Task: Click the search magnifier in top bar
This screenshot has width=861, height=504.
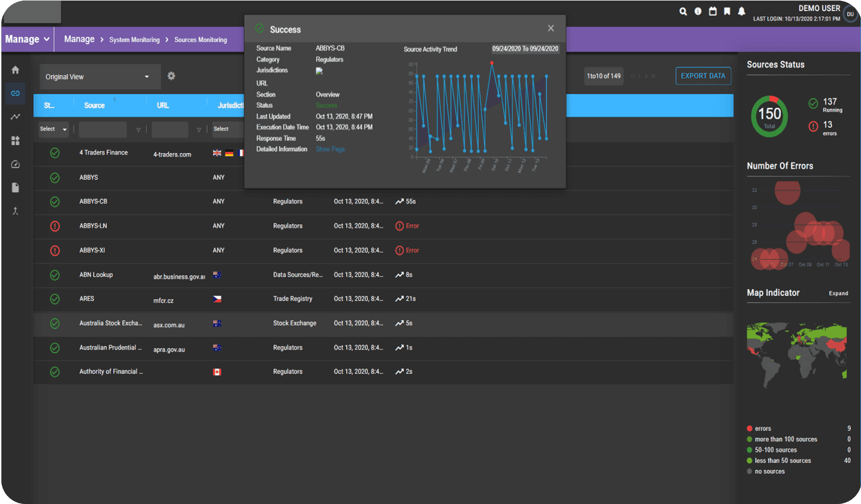Action: 683,12
